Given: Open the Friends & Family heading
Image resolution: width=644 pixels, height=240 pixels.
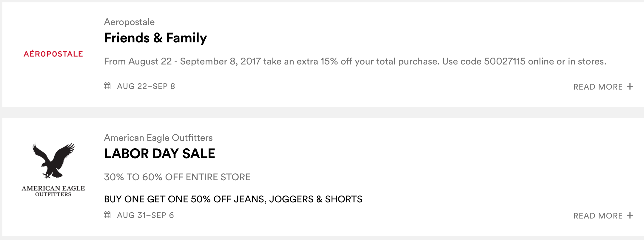Looking at the screenshot, I should click(x=155, y=38).
